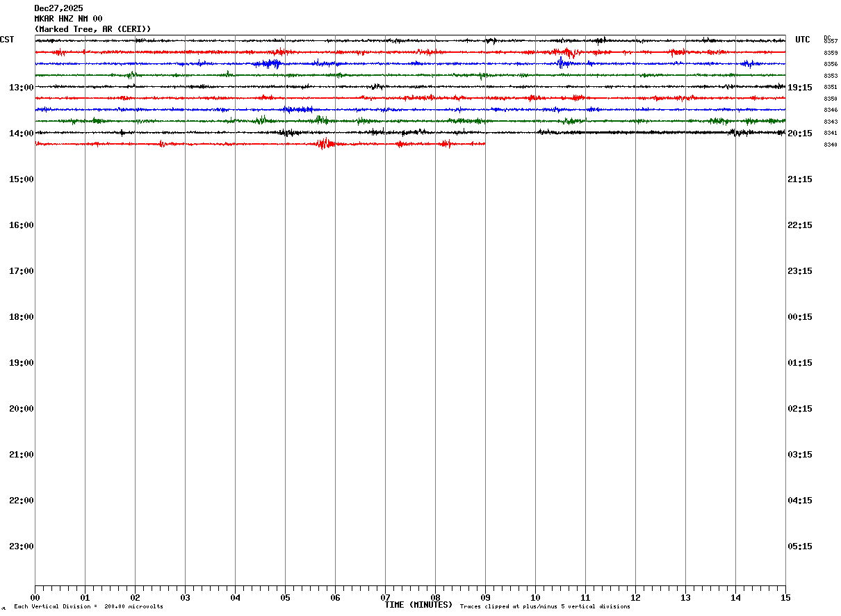The height and width of the screenshot is (616, 841).
Task: Select the 19:00 CST hour label
Action: [x=22, y=363]
